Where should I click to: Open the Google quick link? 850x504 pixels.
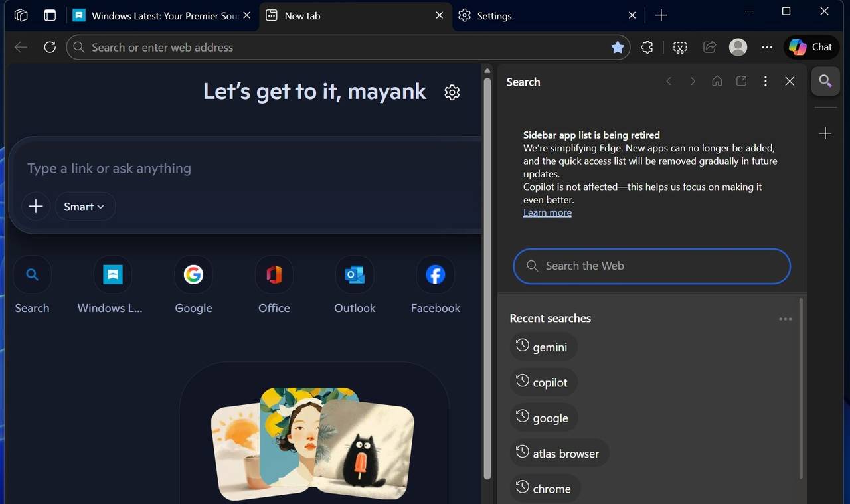[193, 285]
